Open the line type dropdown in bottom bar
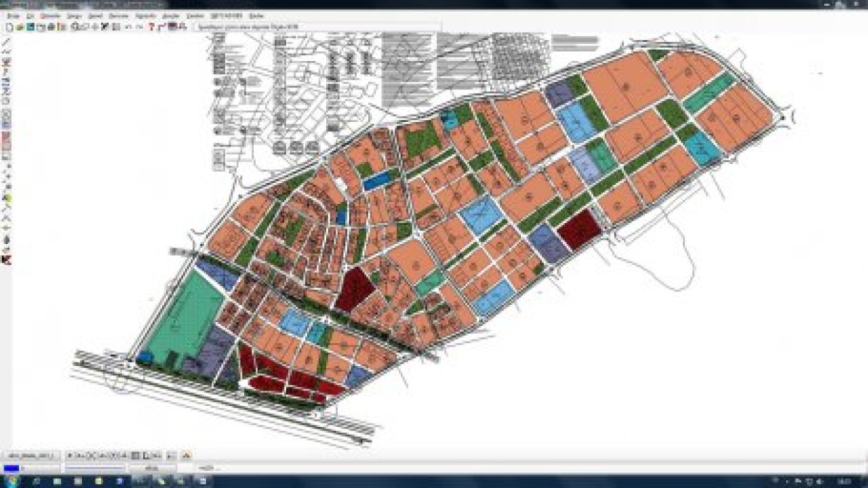The width and height of the screenshot is (868, 488). (x=95, y=468)
